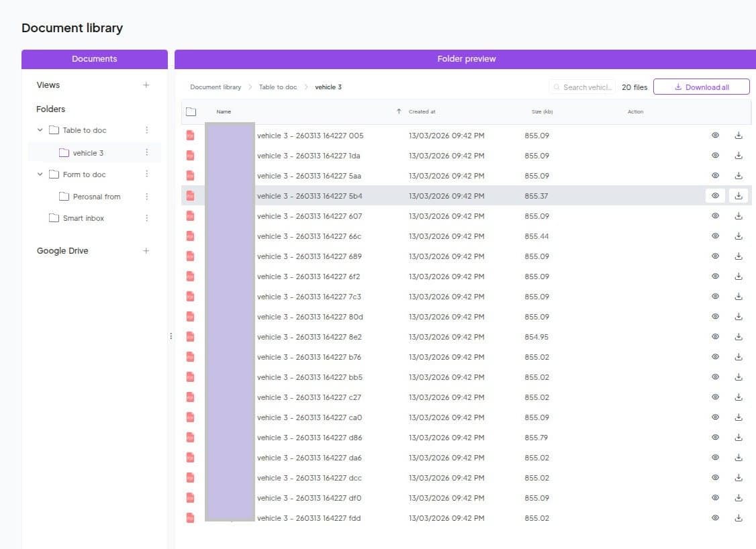Preview file ending in 5b4 via eye icon
Viewport: 756px width, 549px height.
[715, 196]
